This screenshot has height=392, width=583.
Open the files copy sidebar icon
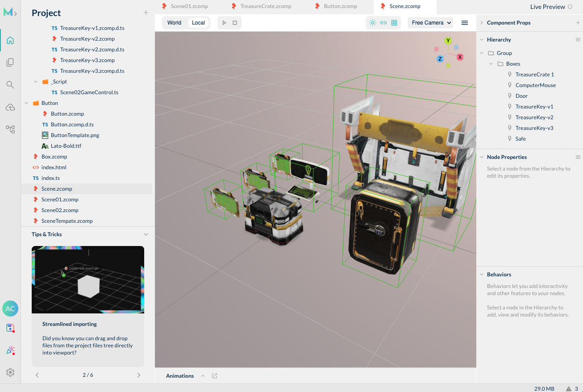(x=10, y=63)
